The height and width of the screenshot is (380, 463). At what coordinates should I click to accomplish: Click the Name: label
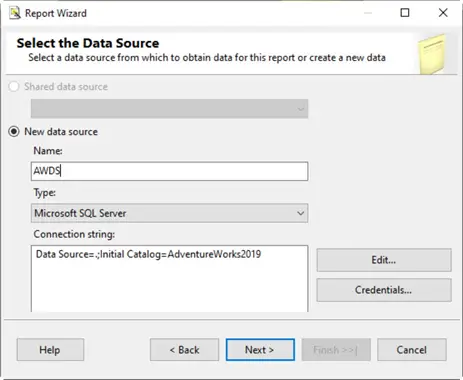[x=48, y=151]
